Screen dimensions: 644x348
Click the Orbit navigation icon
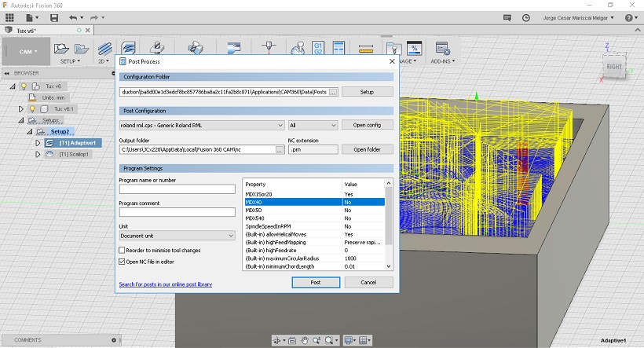276,340
